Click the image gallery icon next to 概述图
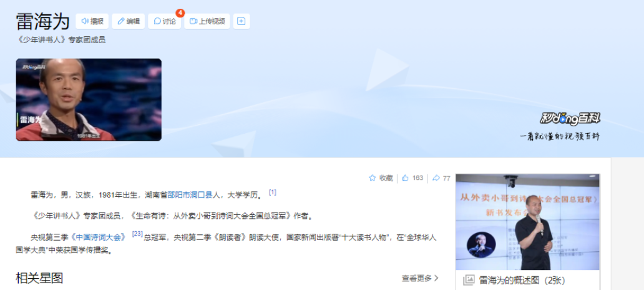This screenshot has height=290, width=644. pos(469,281)
